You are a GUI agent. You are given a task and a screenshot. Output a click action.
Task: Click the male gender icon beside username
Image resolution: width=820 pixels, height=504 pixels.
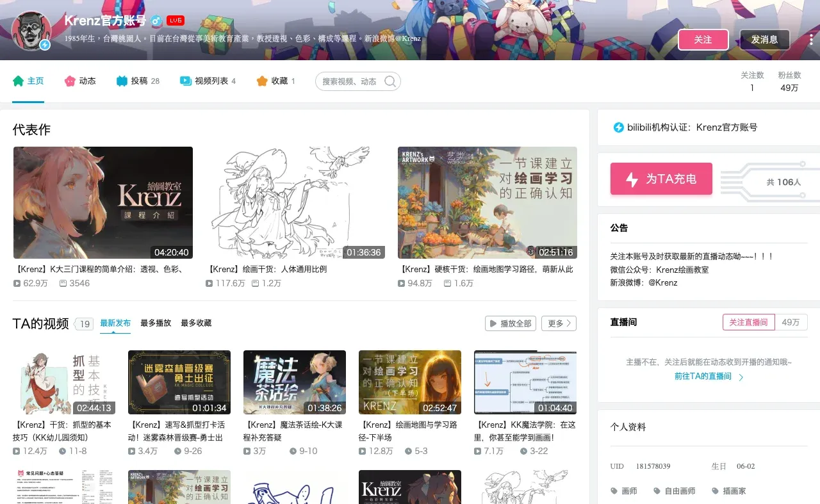tap(156, 21)
